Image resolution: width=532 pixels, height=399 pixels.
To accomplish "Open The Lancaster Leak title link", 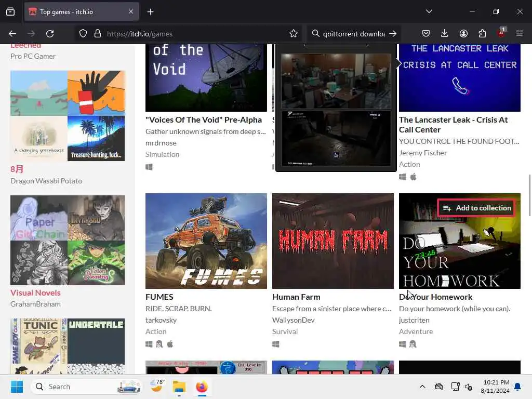I will coord(453,125).
